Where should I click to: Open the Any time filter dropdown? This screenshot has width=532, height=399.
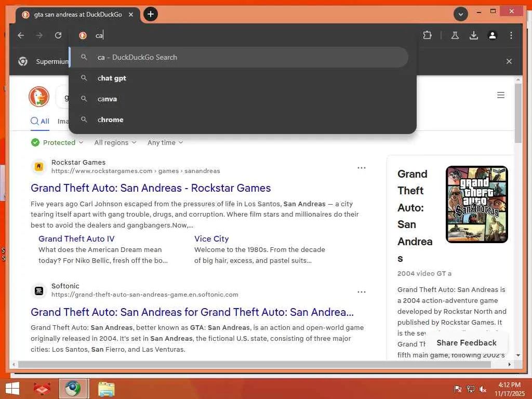(x=165, y=142)
